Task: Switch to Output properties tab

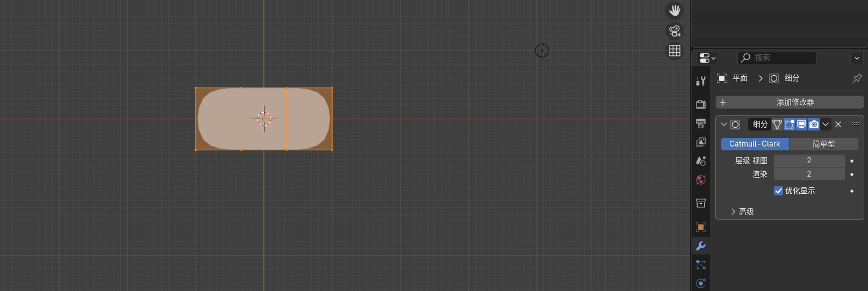Action: pyautogui.click(x=700, y=123)
